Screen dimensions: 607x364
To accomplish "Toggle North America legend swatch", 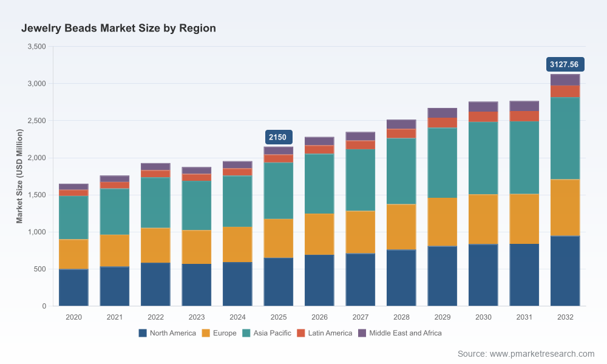I will (x=143, y=333).
